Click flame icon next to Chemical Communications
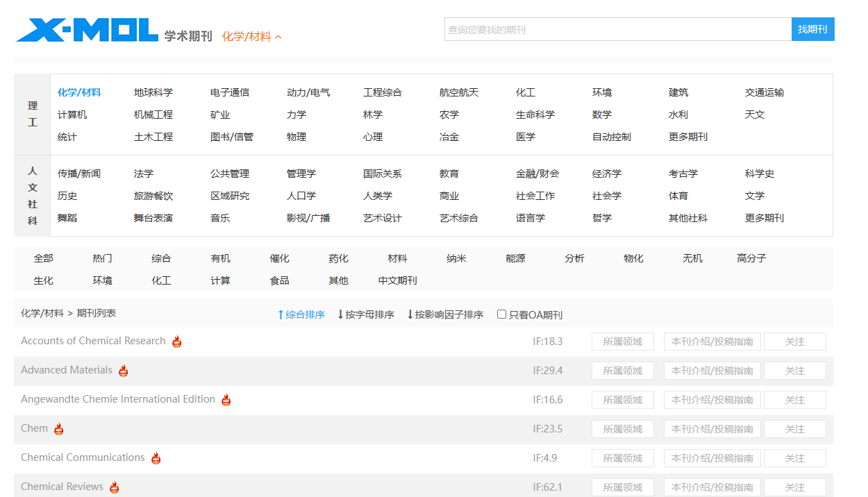The image size is (868, 497). (x=156, y=458)
